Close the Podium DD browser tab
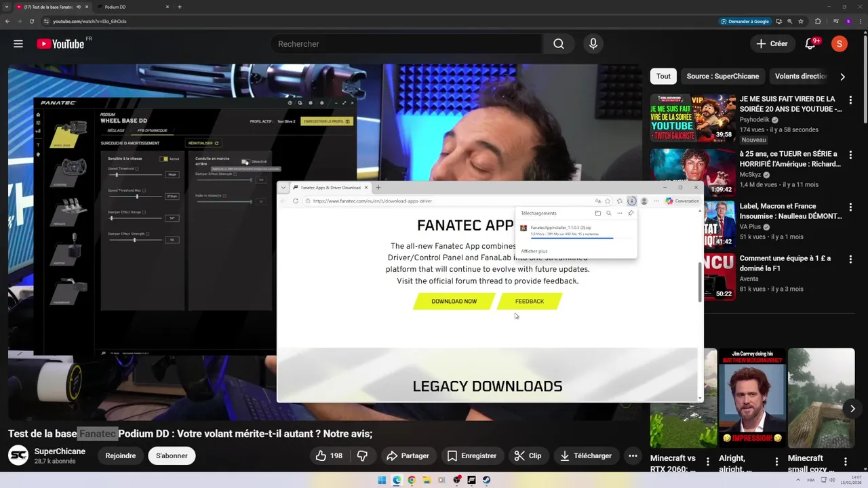Viewport: 868px width, 488px height. pos(167,7)
